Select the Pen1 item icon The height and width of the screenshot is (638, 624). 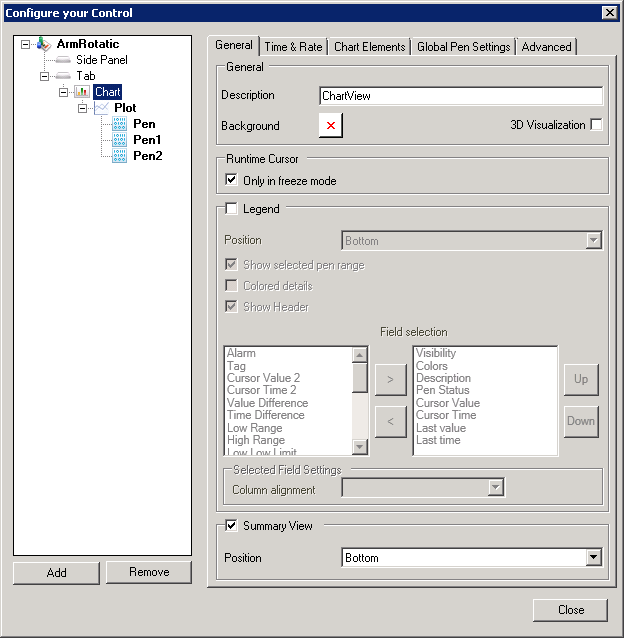coord(120,140)
